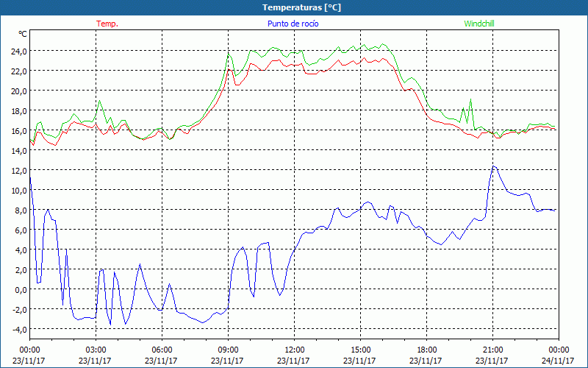Click the 'Temperaturas [°C]' chart title
Image resolution: width=588 pixels, height=368 pixels.
(301, 7)
